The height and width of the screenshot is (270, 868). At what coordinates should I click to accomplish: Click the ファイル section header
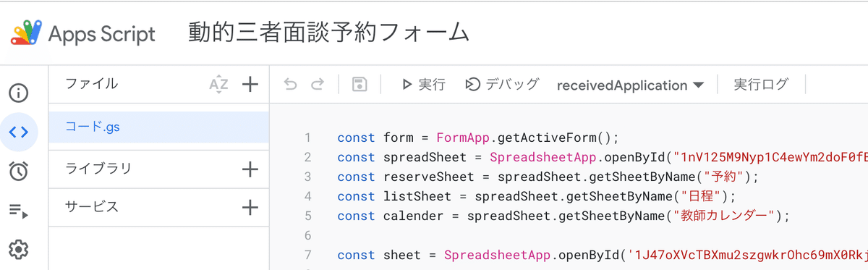pyautogui.click(x=92, y=84)
